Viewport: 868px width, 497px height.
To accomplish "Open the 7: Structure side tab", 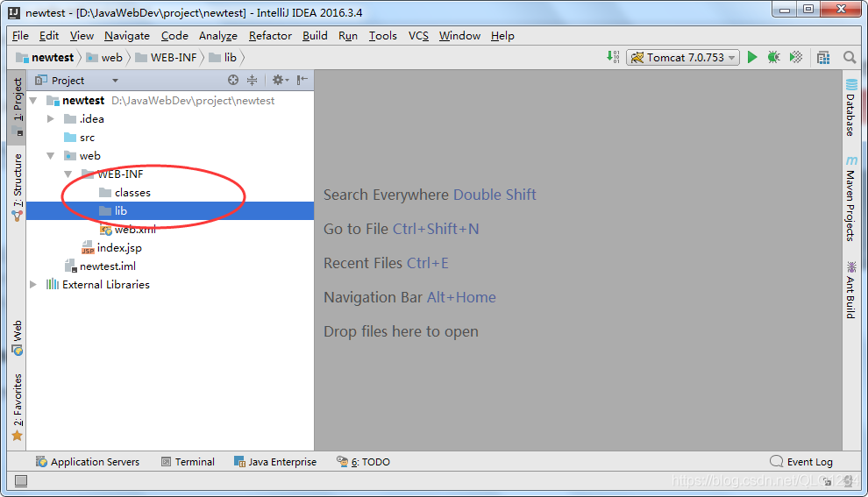I will click(x=18, y=187).
